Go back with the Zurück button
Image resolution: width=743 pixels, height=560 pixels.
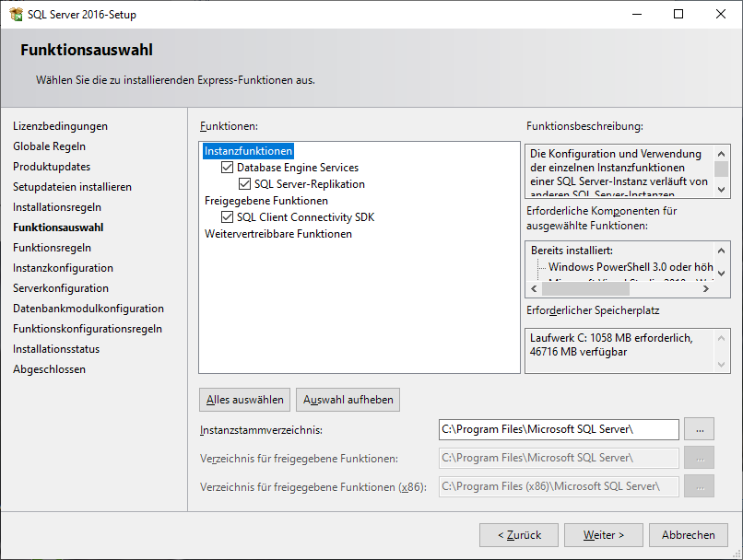point(518,535)
